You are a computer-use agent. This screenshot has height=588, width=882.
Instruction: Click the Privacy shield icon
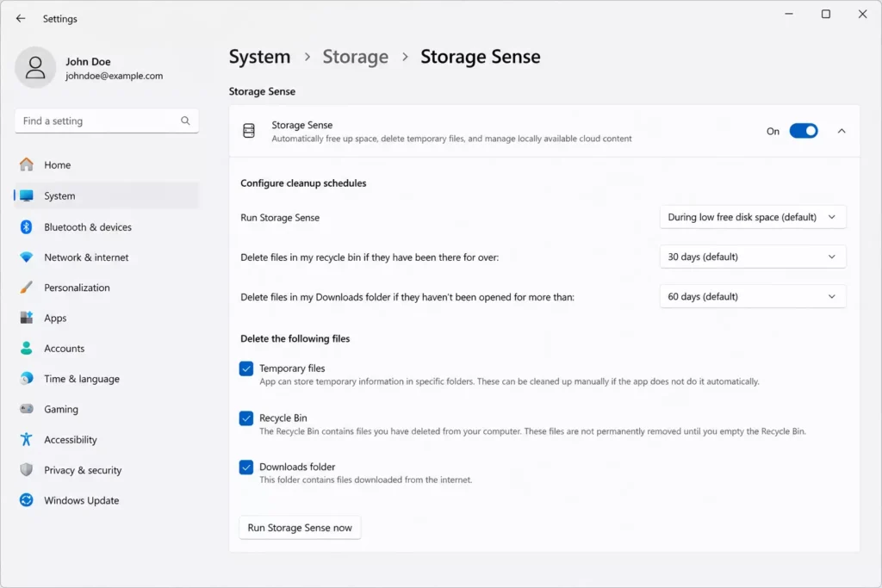[x=27, y=469]
